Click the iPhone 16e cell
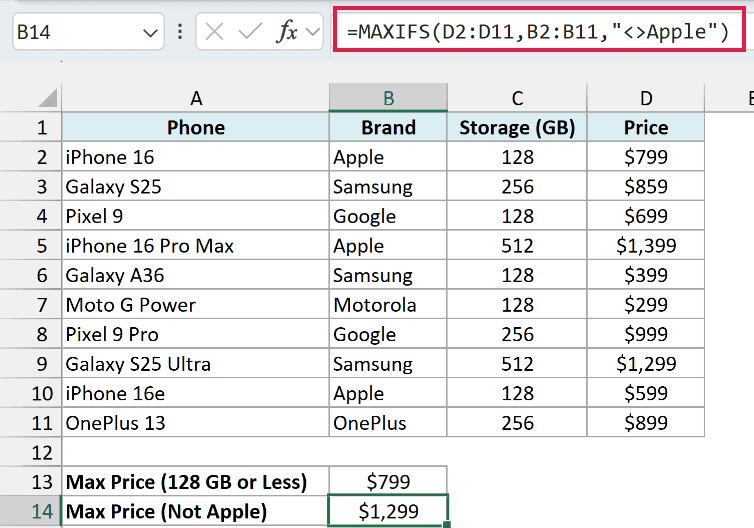This screenshot has width=754, height=528. (196, 393)
